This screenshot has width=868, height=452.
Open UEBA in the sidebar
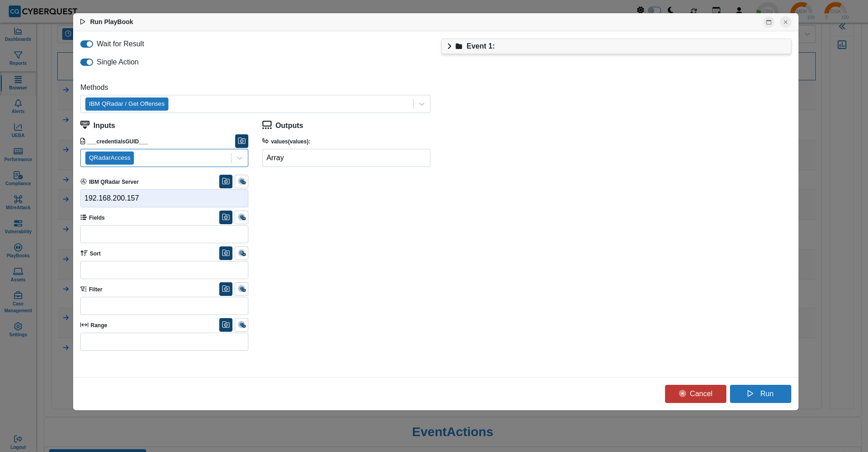click(x=18, y=131)
